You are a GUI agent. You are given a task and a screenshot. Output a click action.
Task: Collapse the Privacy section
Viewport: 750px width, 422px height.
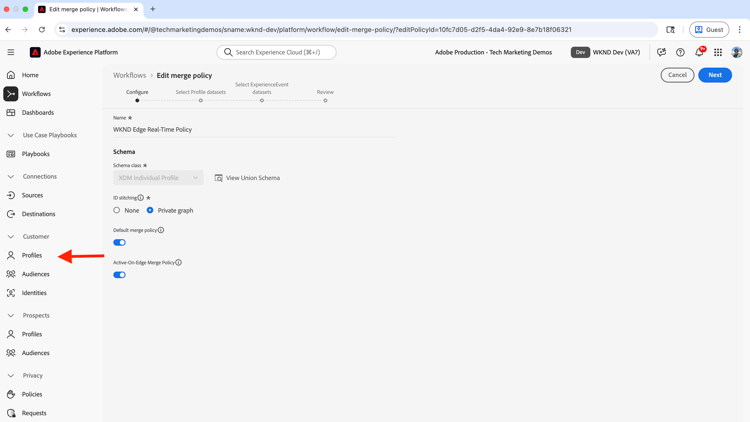point(11,376)
